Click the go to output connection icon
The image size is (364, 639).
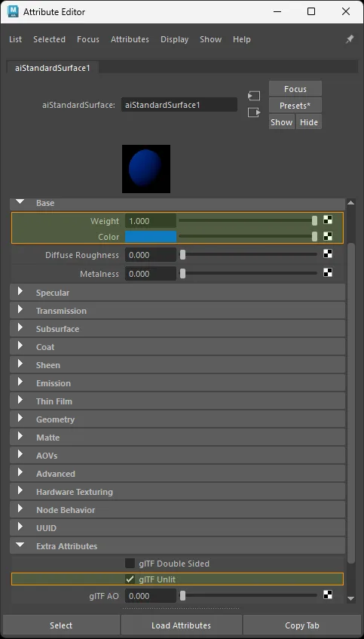click(254, 112)
